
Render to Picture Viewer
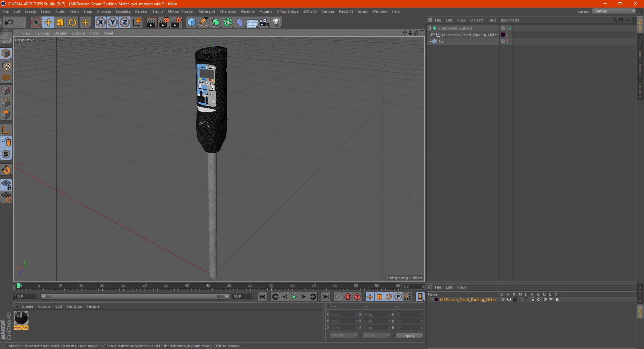tap(164, 22)
